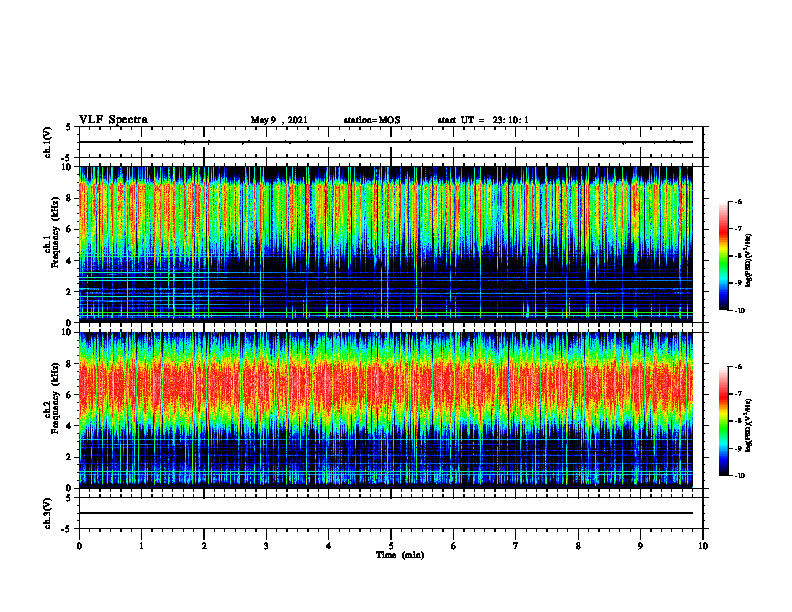This screenshot has width=792, height=612.
Task: Click the "2" tick on the time axis
Action: click(204, 546)
